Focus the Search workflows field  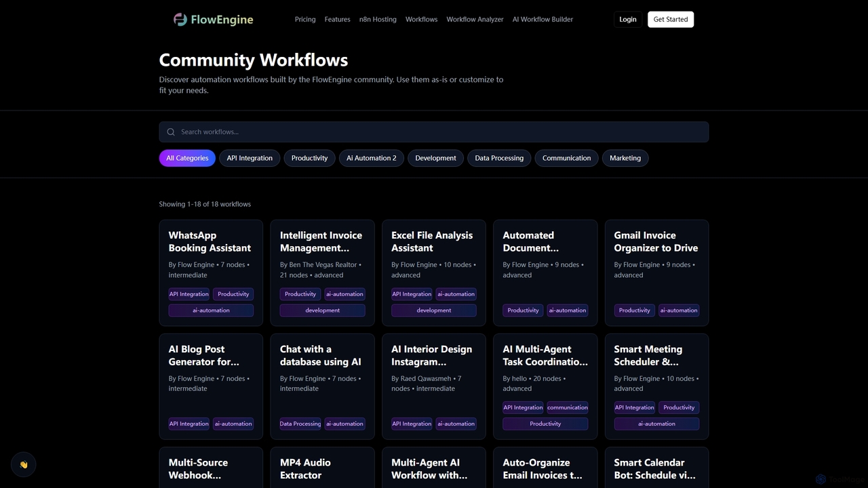[x=434, y=132]
